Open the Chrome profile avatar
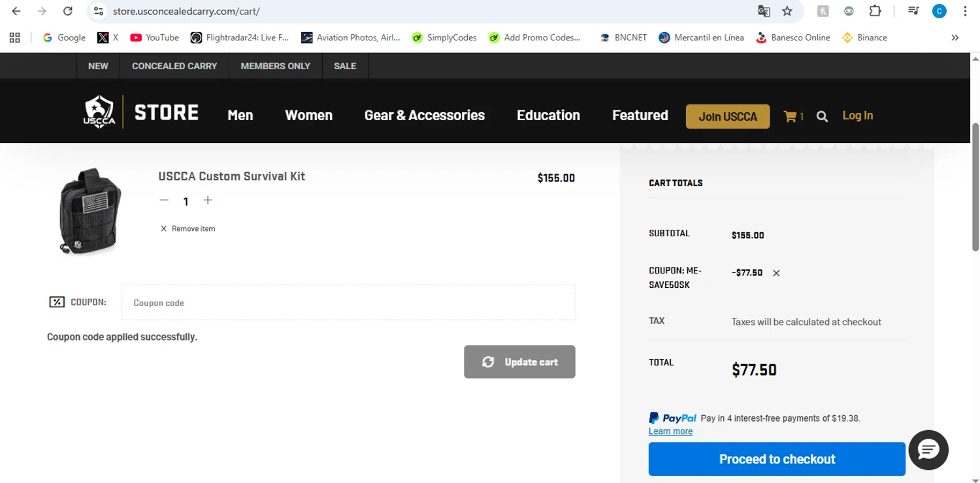Viewport: 980px width, 483px height. coord(939,11)
